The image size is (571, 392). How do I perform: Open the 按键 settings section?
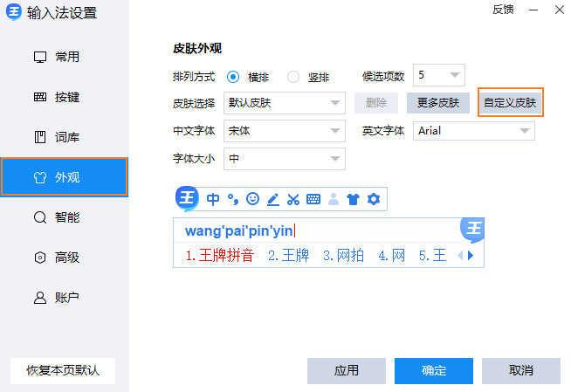point(65,97)
